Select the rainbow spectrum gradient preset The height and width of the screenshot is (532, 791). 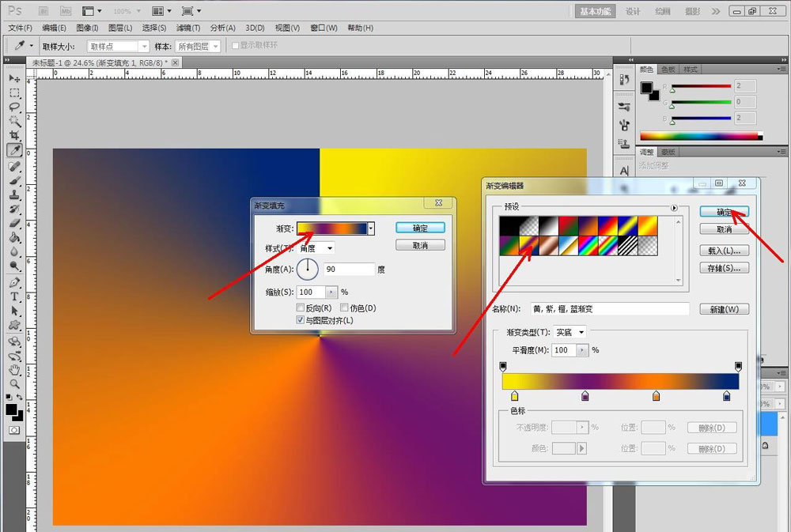[x=589, y=246]
